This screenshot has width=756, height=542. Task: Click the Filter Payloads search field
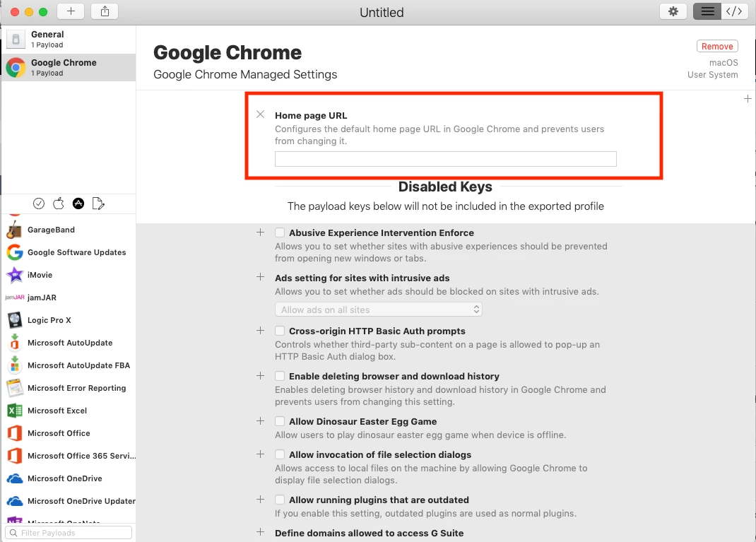(x=69, y=532)
